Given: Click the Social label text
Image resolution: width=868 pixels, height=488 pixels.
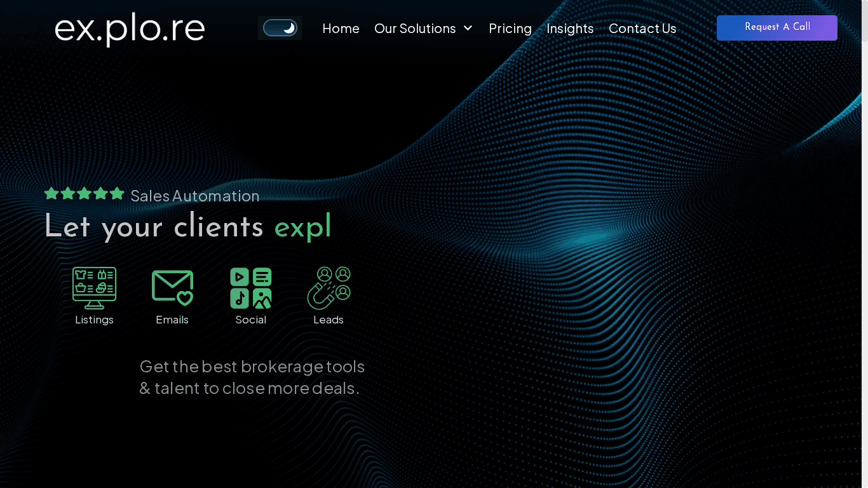Looking at the screenshot, I should coord(250,320).
